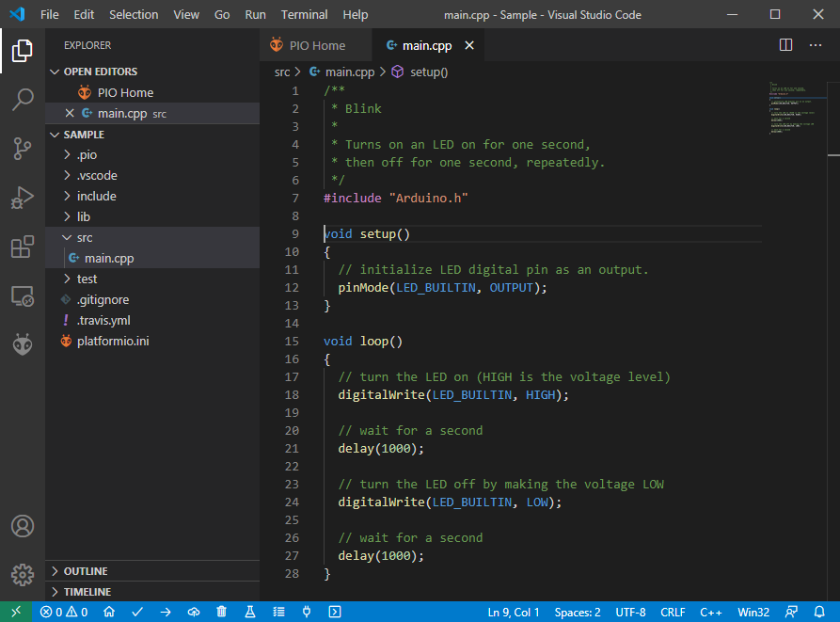Open the editor More Actions ellipsis
The width and height of the screenshot is (840, 622).
(x=816, y=45)
